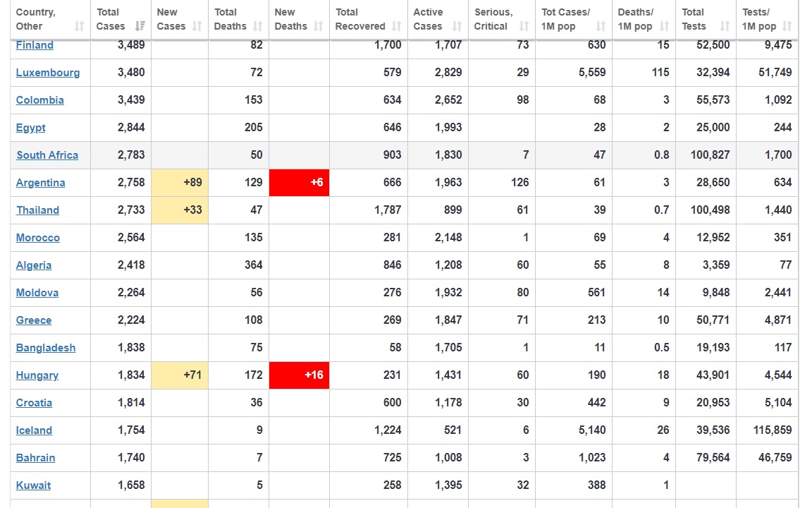Click the Total Cases sort icon
The height and width of the screenshot is (508, 812).
tap(140, 26)
